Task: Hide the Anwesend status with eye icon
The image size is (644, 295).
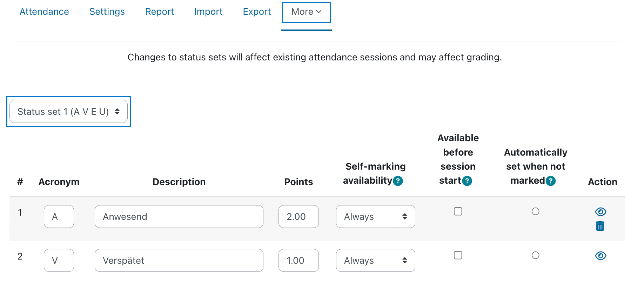Action: (x=601, y=212)
